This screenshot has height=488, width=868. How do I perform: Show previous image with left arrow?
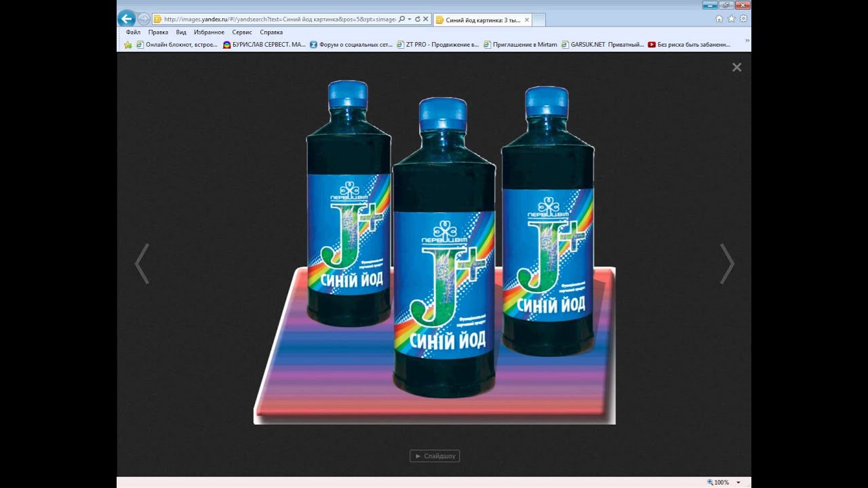click(142, 264)
